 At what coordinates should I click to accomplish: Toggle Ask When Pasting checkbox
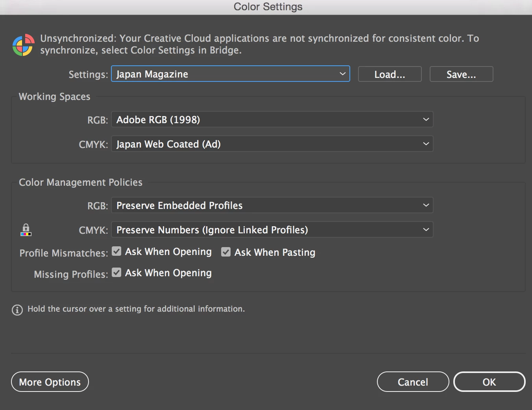pos(226,252)
